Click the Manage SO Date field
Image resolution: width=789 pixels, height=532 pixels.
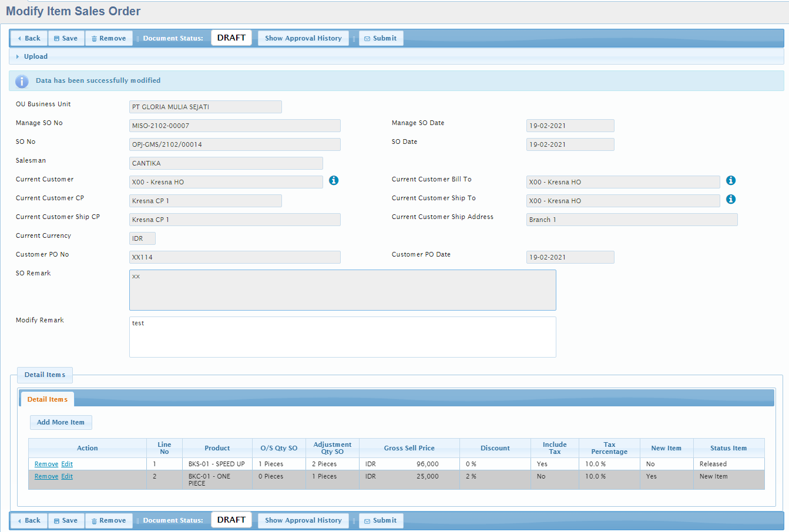point(570,126)
